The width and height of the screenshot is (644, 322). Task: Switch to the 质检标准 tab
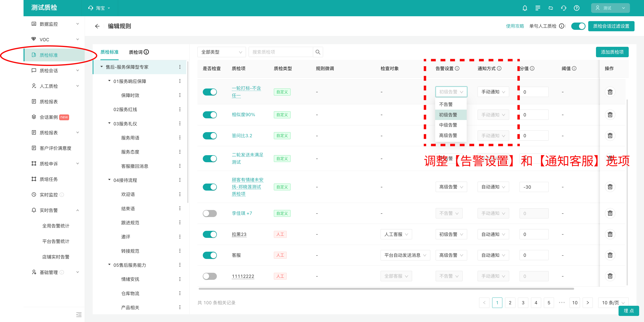109,52
